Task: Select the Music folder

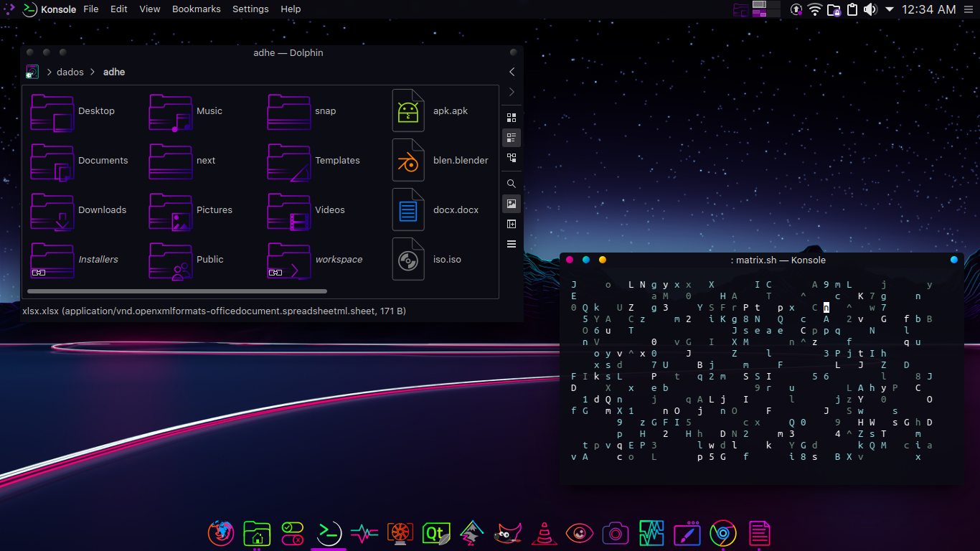Action: point(187,111)
